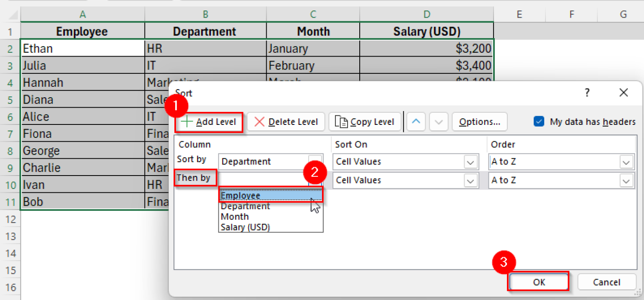Open the first A to Z order dropdown
The height and width of the screenshot is (300, 644).
point(626,161)
